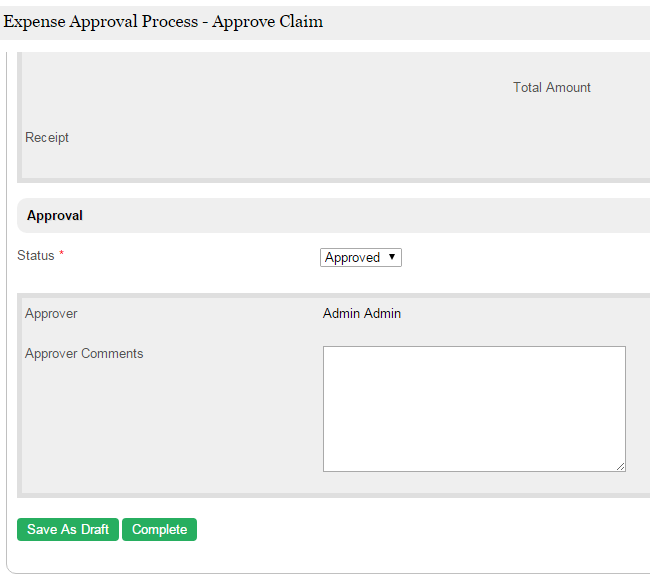The image size is (650, 582).
Task: Click the Expense Approval Process page title
Action: pos(100,21)
